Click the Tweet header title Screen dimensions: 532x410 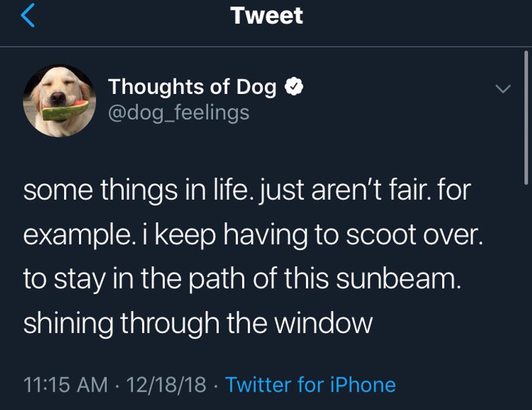pos(266,16)
